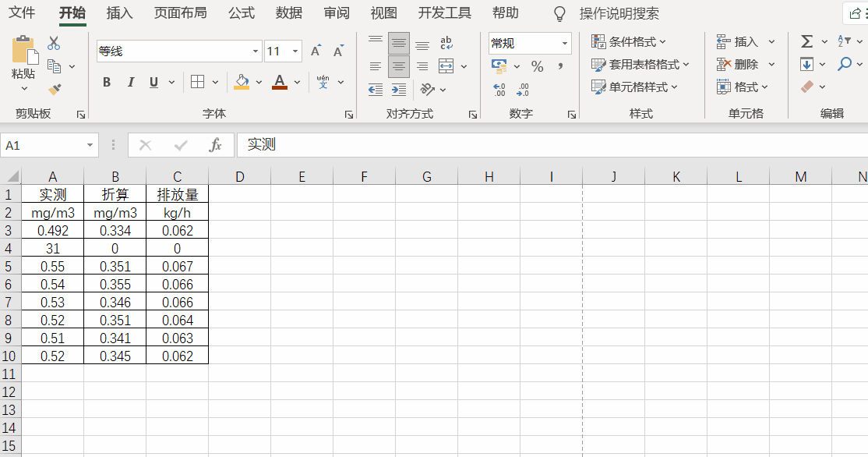Open font color dropdown arrow
The image size is (868, 457).
click(x=298, y=83)
